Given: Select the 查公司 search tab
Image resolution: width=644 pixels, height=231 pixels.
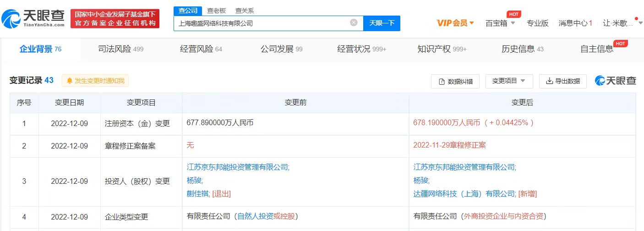Looking at the screenshot, I should 187,11.
